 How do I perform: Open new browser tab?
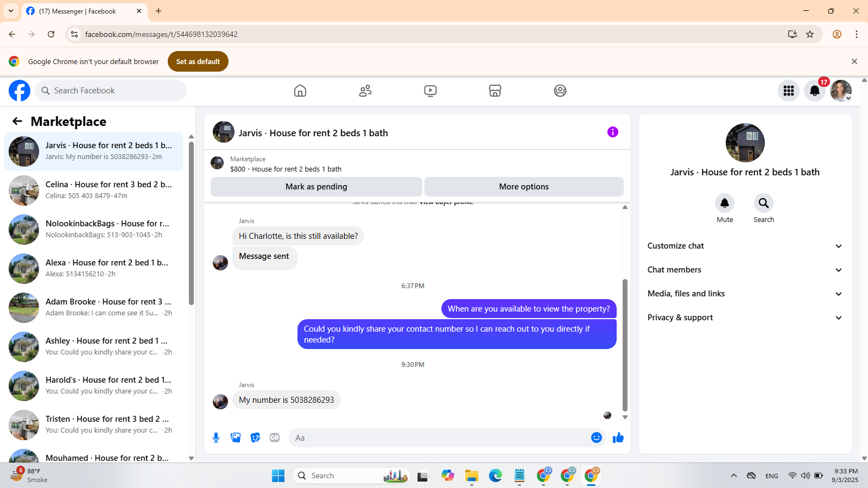pos(159,11)
